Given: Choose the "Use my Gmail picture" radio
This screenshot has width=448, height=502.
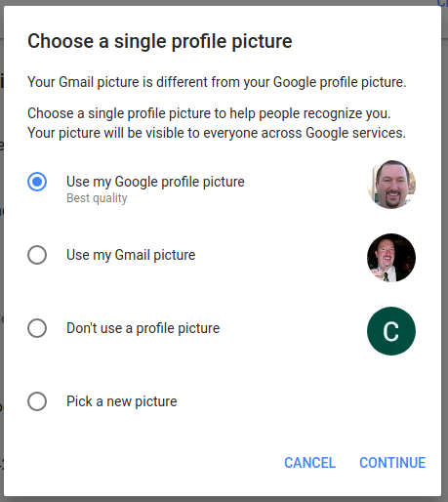Looking at the screenshot, I should 37,255.
